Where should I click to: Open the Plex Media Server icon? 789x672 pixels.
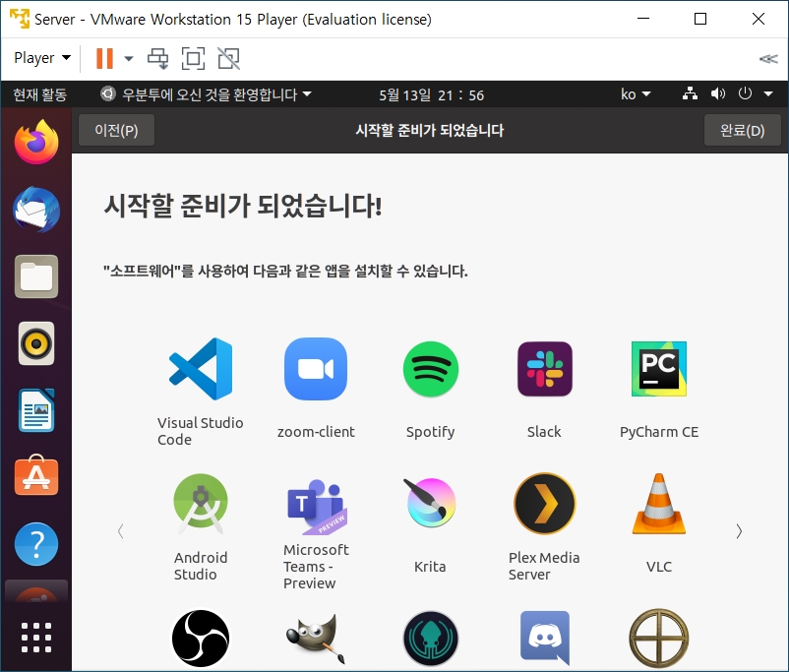tap(544, 504)
